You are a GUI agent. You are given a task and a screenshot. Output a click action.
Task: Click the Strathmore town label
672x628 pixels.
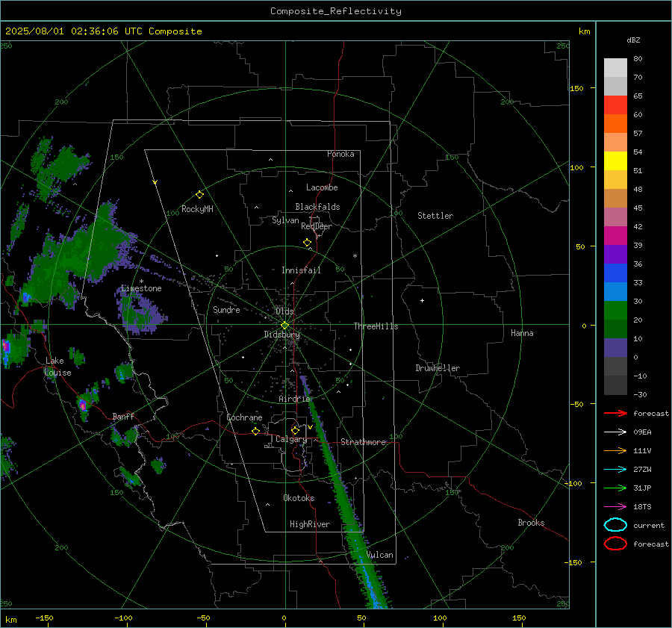tap(364, 442)
